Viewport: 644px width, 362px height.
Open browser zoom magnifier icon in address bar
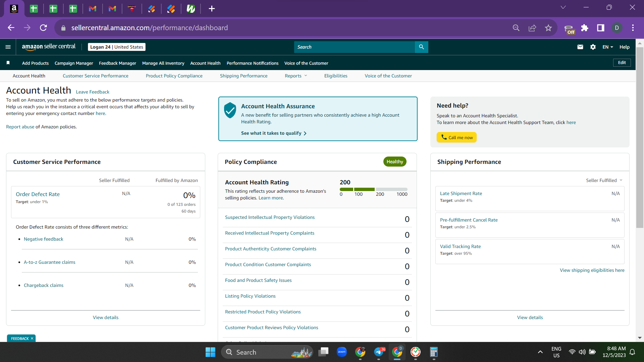click(516, 28)
